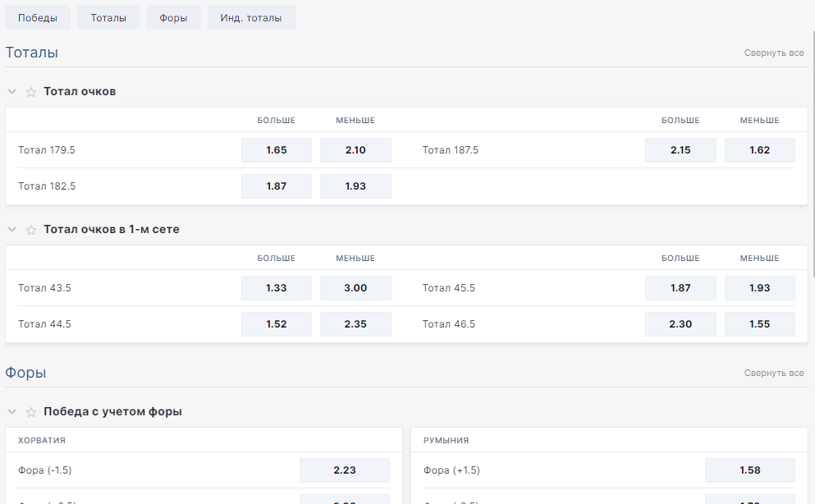Viewport: 815px width, 504px height.
Task: Pick Тотал 46.5 меньше odds 1.55
Action: pos(759,324)
